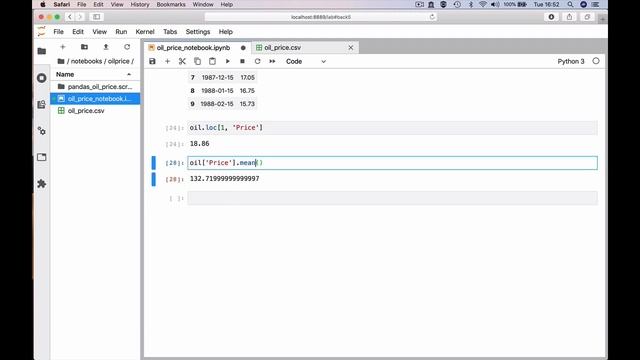Open Safari History menu in menu bar
Viewport: 640px width, 360px height.
click(x=140, y=4)
